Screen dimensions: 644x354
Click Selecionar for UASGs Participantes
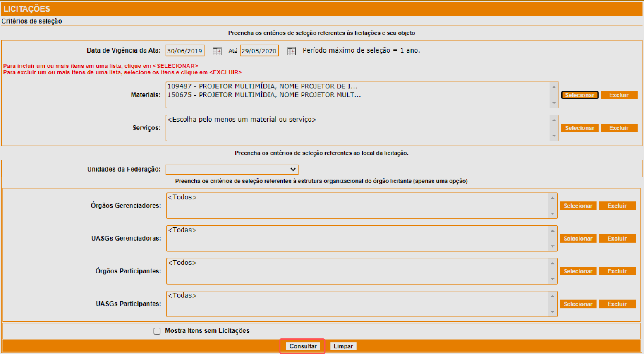pyautogui.click(x=578, y=304)
